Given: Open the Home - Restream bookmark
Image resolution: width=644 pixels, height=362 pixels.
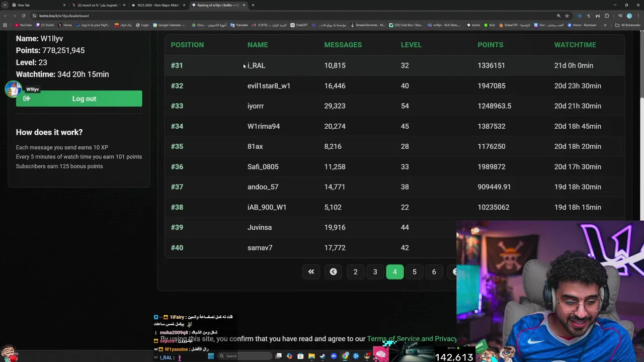Looking at the screenshot, I should pyautogui.click(x=582, y=25).
